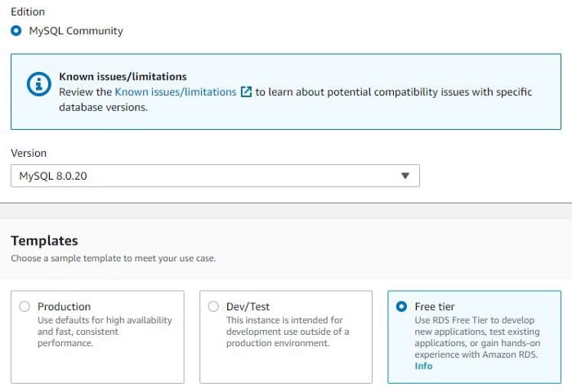Choose the Dev/Test template radio button
The width and height of the screenshot is (572, 392).
click(x=213, y=306)
